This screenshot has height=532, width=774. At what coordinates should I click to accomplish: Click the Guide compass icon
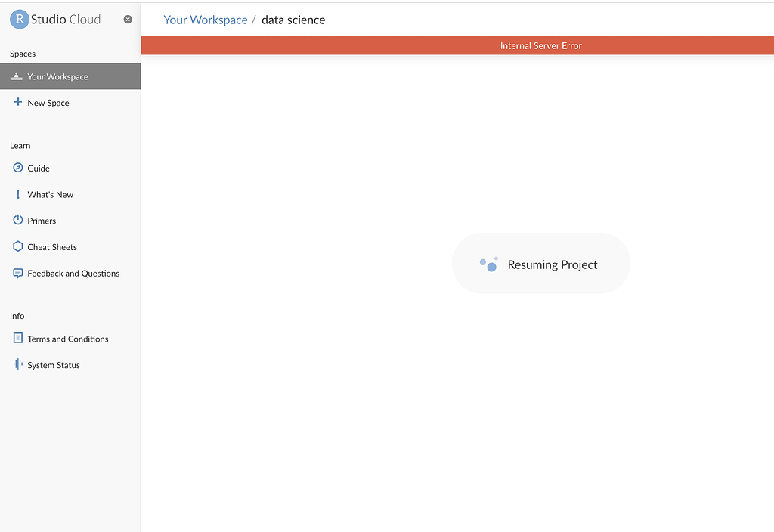(18, 168)
